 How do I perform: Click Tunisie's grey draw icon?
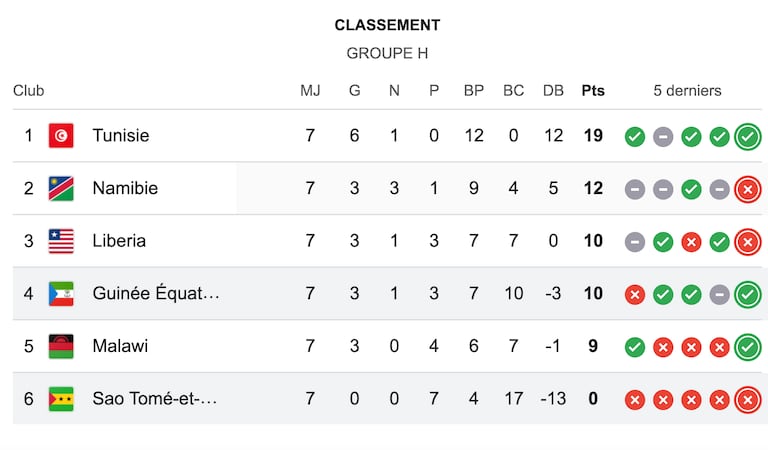[x=663, y=137]
